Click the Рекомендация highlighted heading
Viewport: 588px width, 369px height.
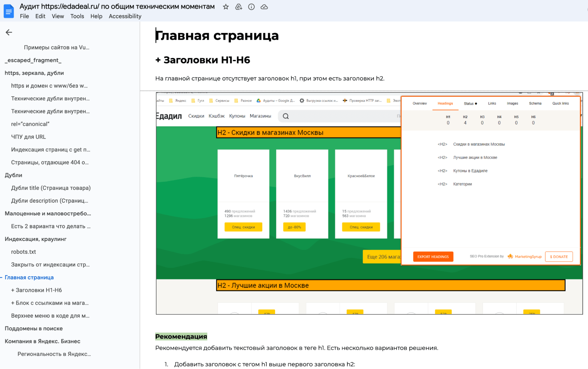[181, 336]
